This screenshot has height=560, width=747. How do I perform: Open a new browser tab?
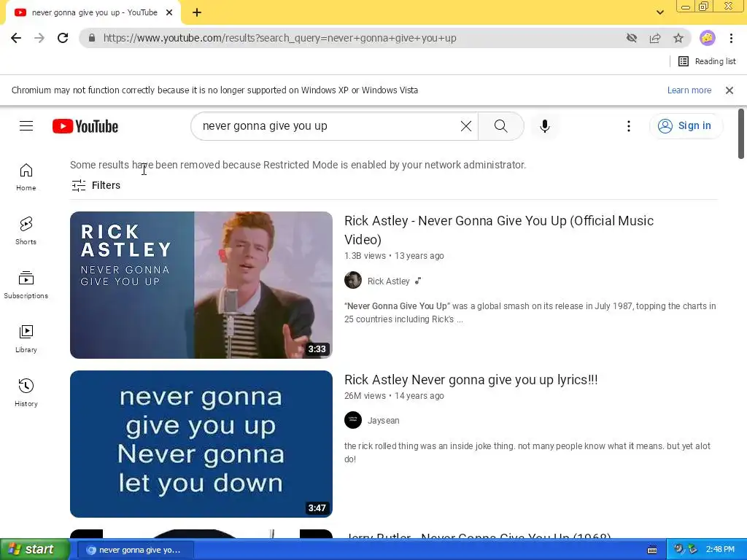click(197, 13)
